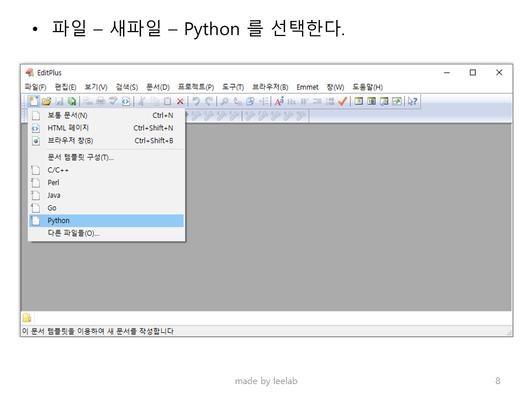Click the Paste clipboard icon

coord(167,101)
